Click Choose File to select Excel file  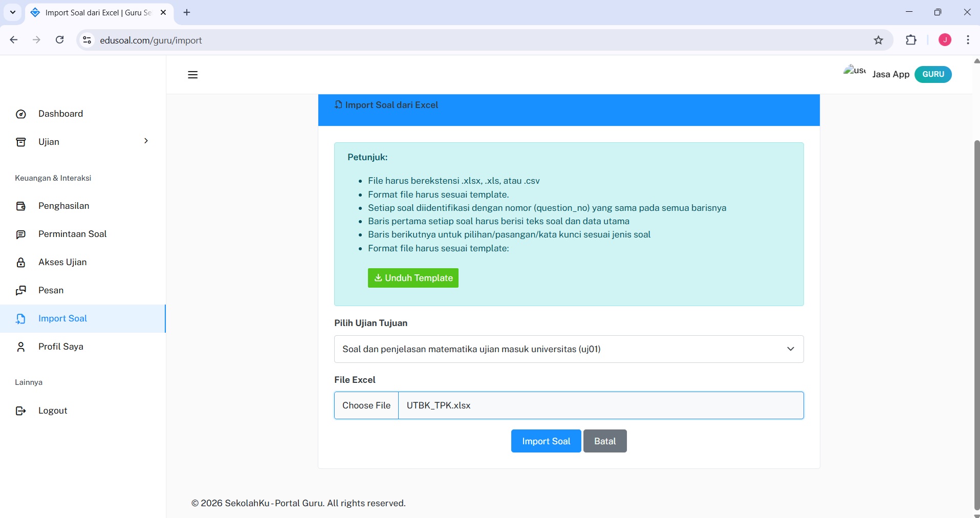[366, 405]
